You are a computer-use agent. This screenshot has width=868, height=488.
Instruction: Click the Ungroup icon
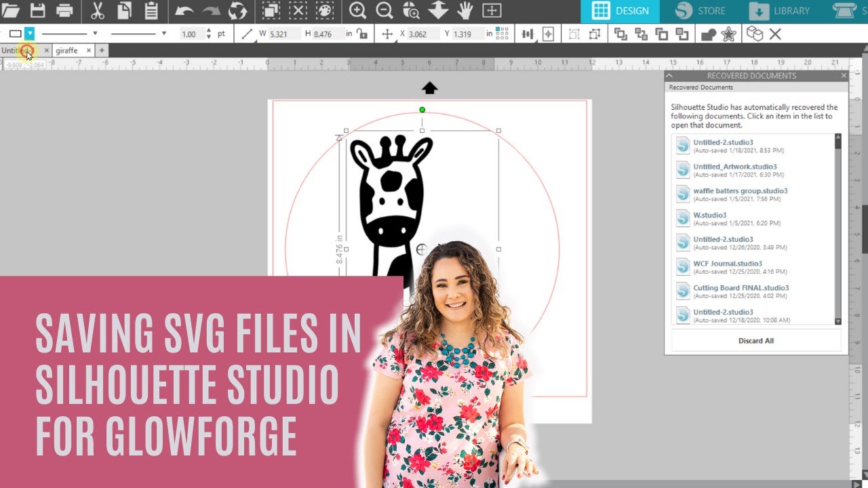click(595, 34)
